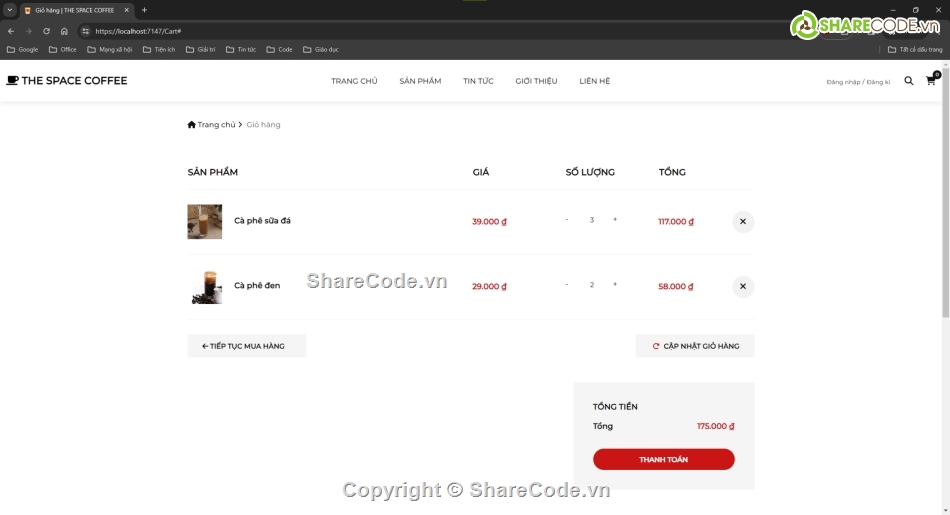Viewport: 950px width, 515px height.
Task: Click the Cà phê đen product thumbnail
Action: click(205, 286)
